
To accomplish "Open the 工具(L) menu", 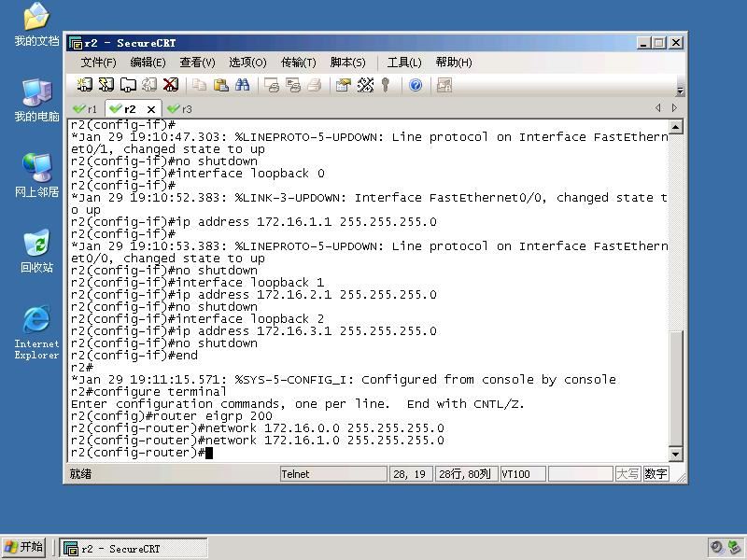I will 404,63.
